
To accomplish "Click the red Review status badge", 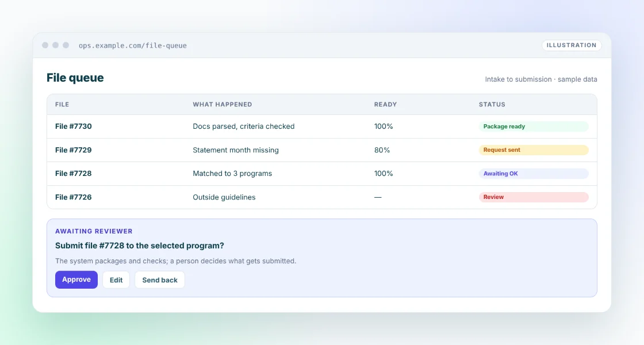I will [534, 197].
